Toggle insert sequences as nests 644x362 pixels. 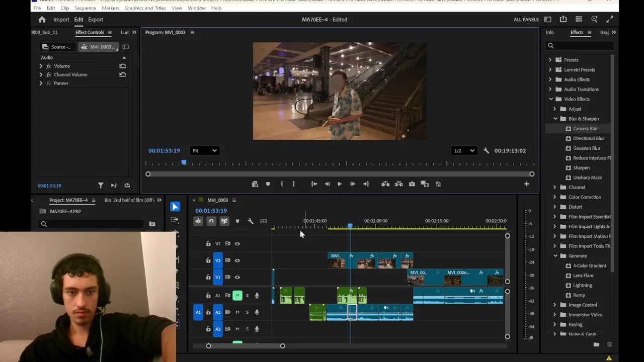(198, 221)
